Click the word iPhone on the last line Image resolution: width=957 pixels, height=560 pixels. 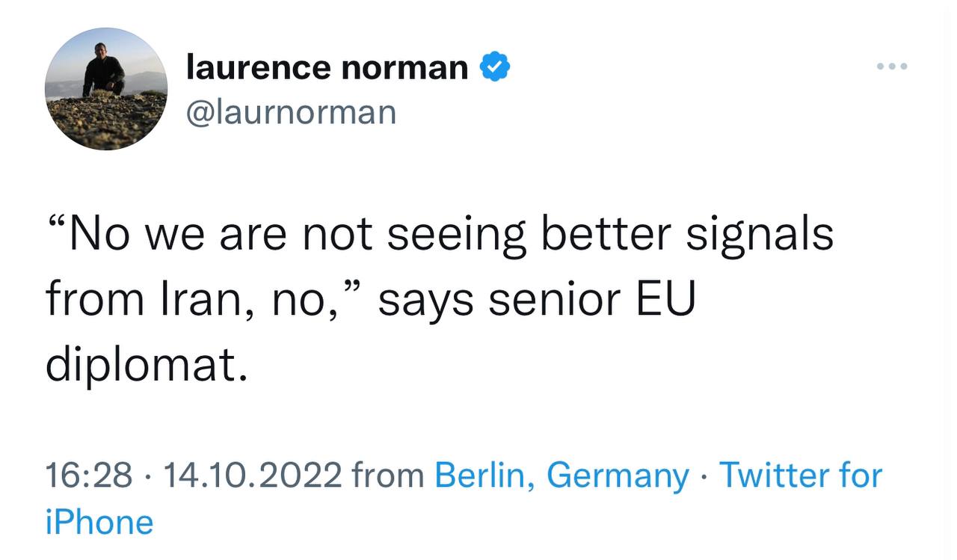(99, 522)
